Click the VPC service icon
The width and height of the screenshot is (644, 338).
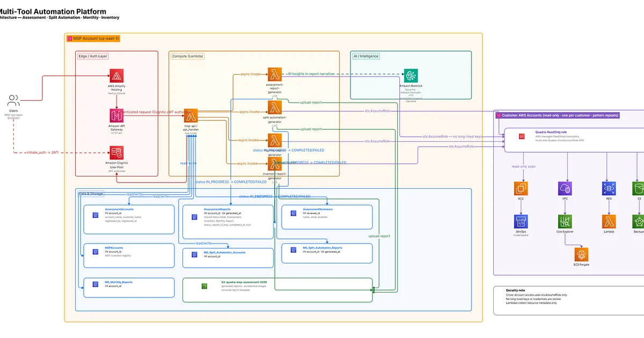565,188
